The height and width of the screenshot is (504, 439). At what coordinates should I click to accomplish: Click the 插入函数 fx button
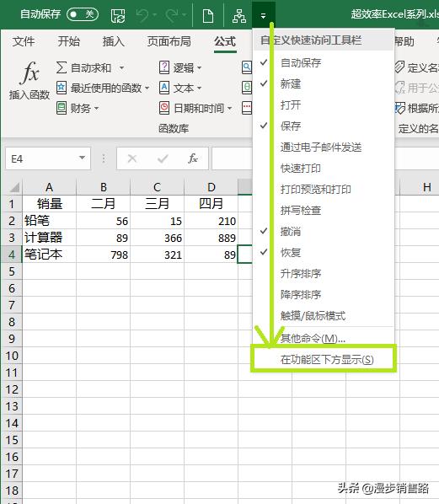pyautogui.click(x=29, y=80)
